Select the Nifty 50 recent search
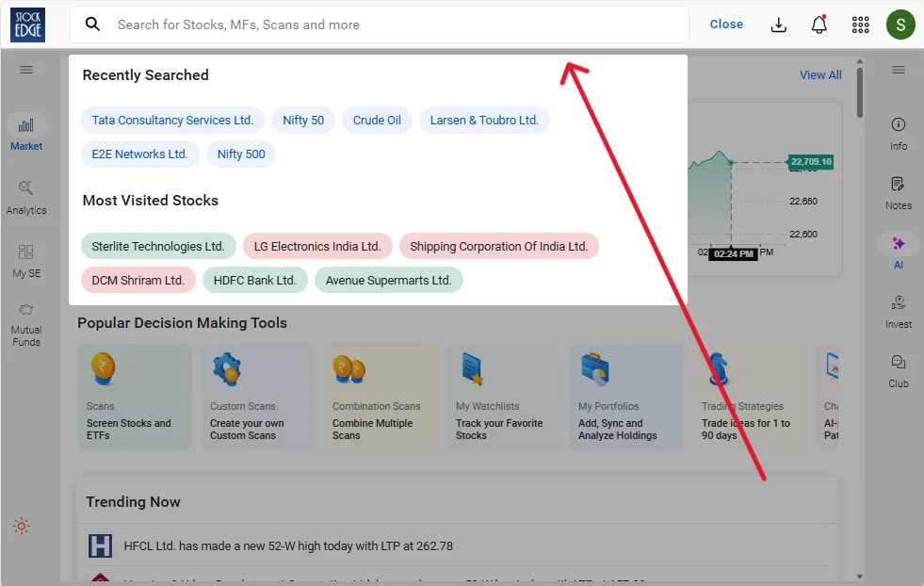This screenshot has height=586, width=924. tap(303, 121)
